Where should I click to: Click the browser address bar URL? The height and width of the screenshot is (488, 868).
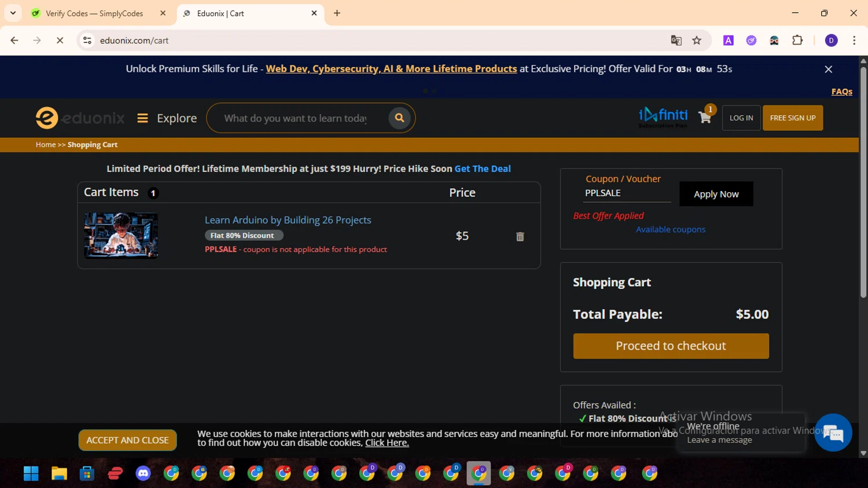134,41
